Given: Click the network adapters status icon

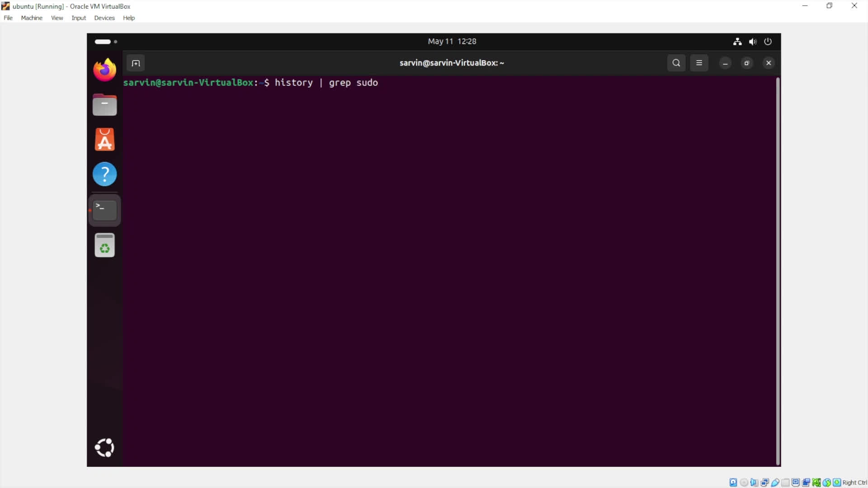Looking at the screenshot, I should point(764,483).
